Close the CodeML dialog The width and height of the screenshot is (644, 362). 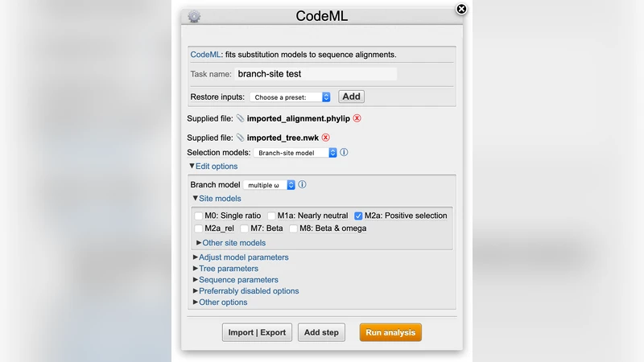[x=461, y=9]
